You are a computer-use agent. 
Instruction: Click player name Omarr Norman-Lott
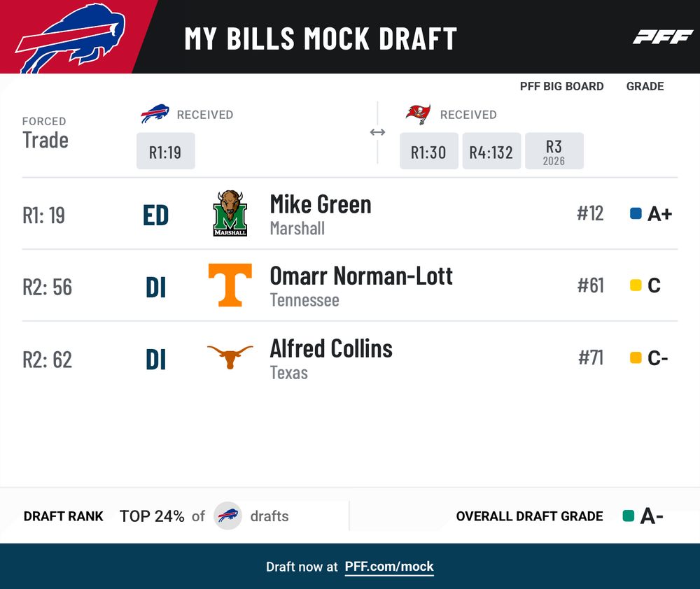pyautogui.click(x=361, y=276)
